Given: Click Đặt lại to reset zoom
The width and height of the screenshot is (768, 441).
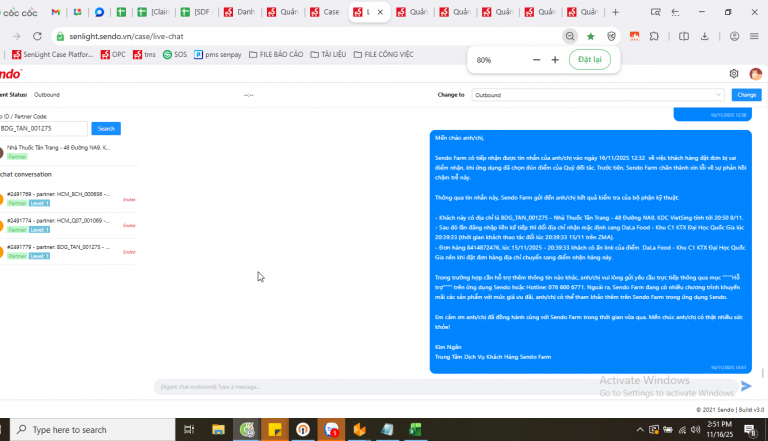Looking at the screenshot, I should point(590,59).
